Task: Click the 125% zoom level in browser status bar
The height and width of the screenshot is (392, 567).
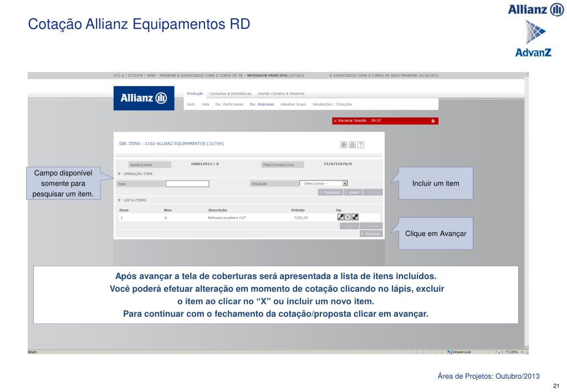Action: (x=514, y=352)
